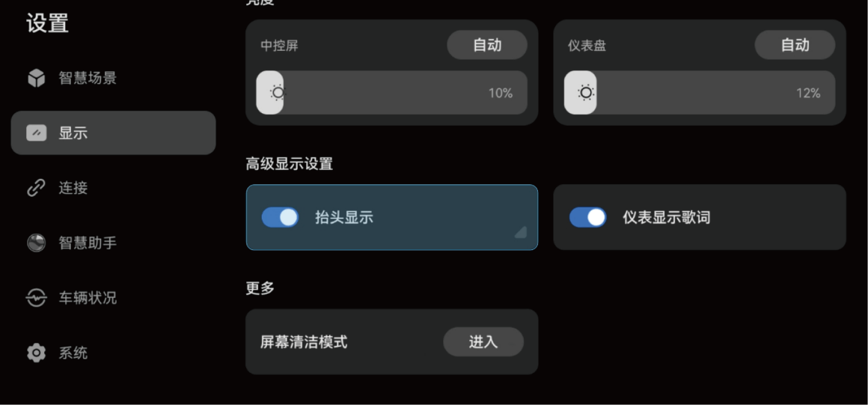The image size is (868, 405).
Task: Expand 抬头显示 card via corner triangle
Action: pos(520,232)
